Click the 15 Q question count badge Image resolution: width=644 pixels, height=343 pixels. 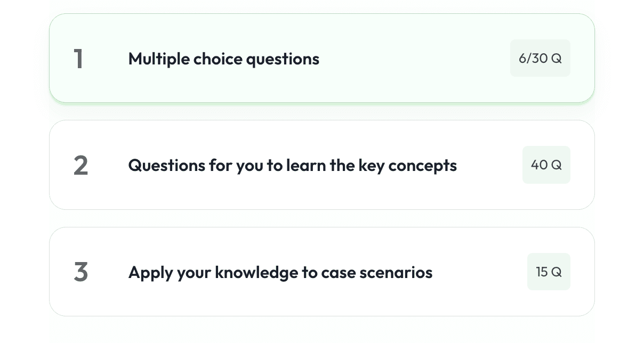click(549, 272)
